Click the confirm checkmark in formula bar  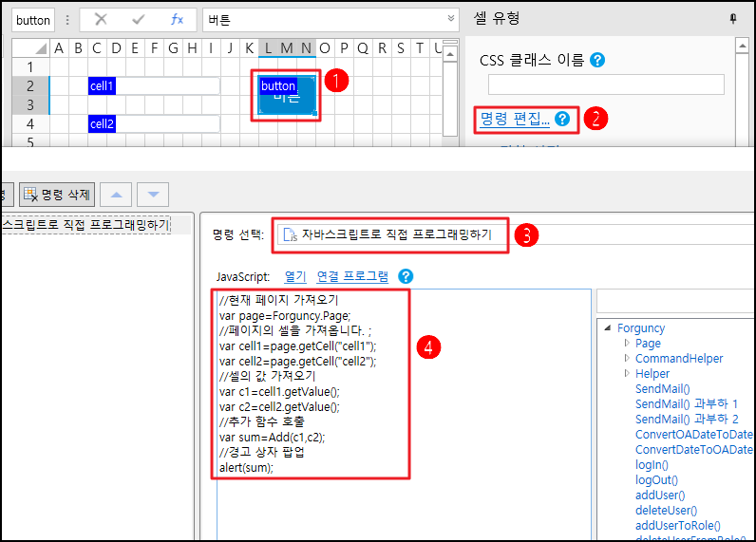pos(139,19)
